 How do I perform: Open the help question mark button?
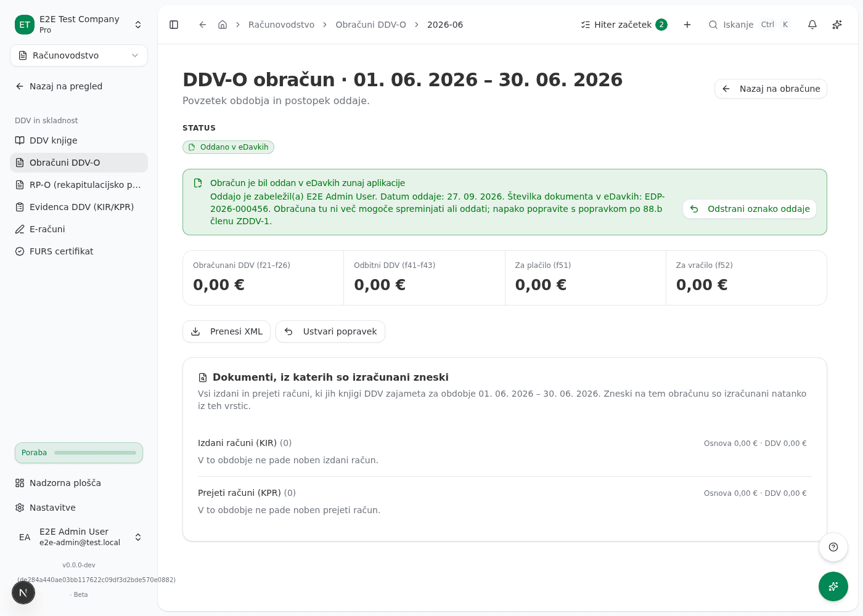(833, 547)
